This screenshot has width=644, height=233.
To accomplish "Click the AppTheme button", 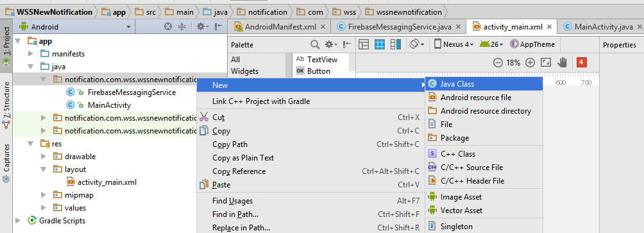I will tap(532, 44).
